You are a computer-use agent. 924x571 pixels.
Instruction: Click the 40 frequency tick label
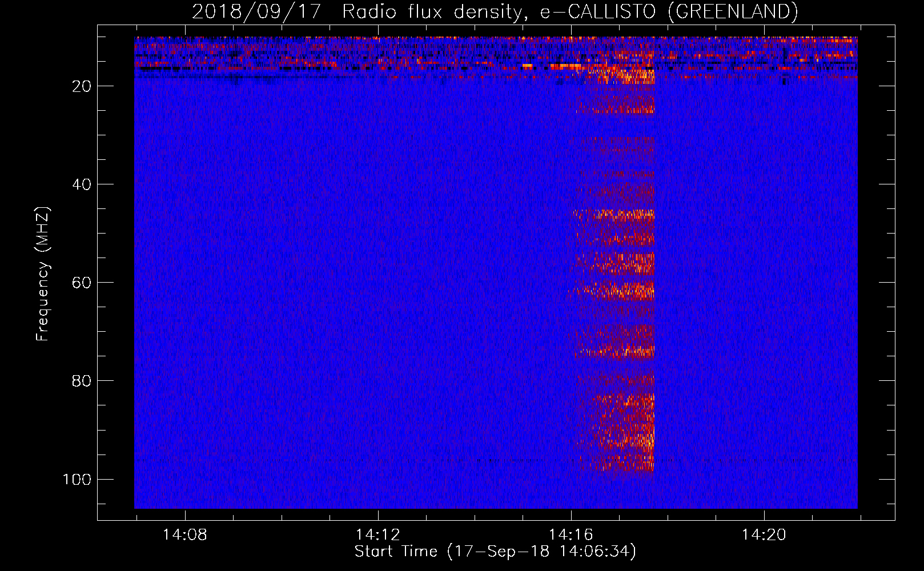click(x=82, y=184)
